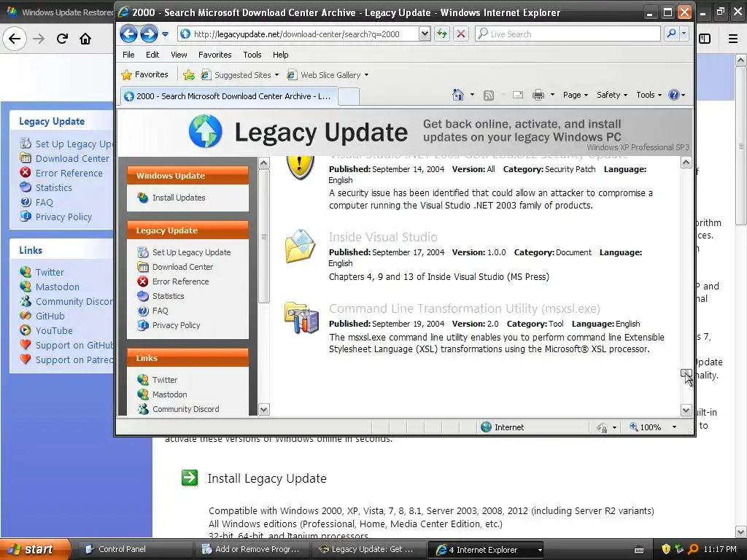Click the Live Search magnifier button
The width and height of the screenshot is (747, 560).
(x=671, y=34)
